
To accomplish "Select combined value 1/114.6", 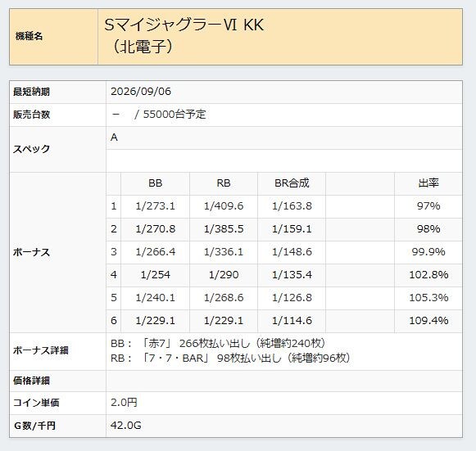I will pyautogui.click(x=292, y=321).
